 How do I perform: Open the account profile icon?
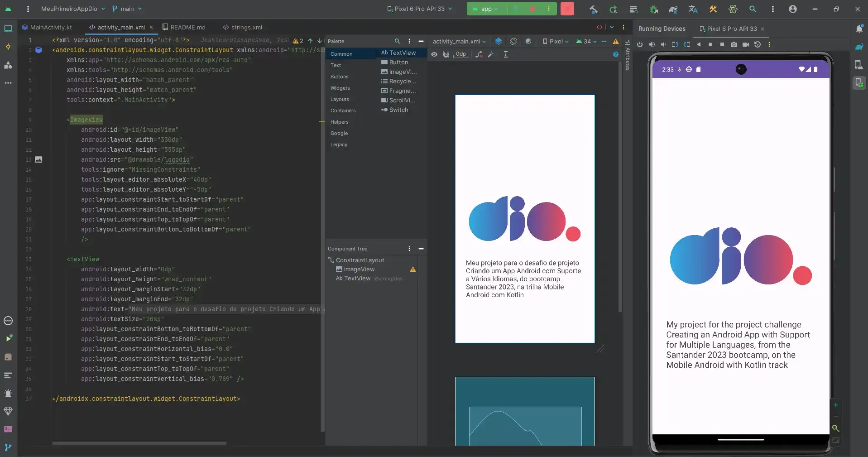coord(792,9)
